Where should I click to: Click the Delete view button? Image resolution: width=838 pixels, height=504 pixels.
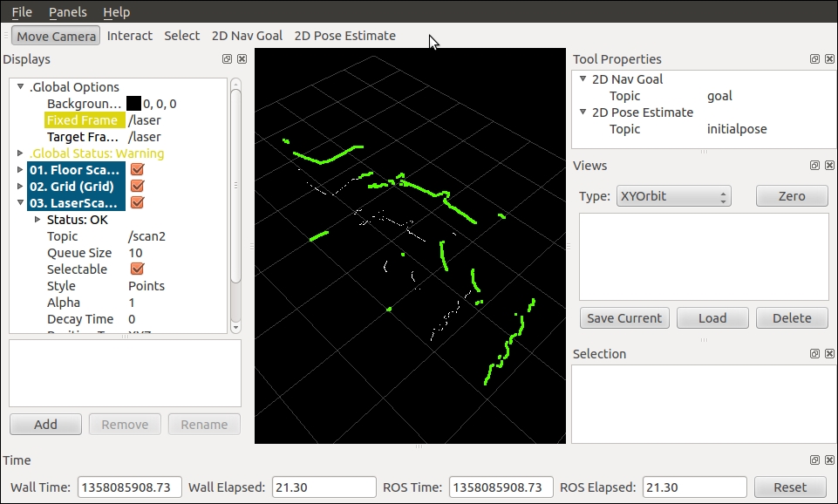point(792,318)
